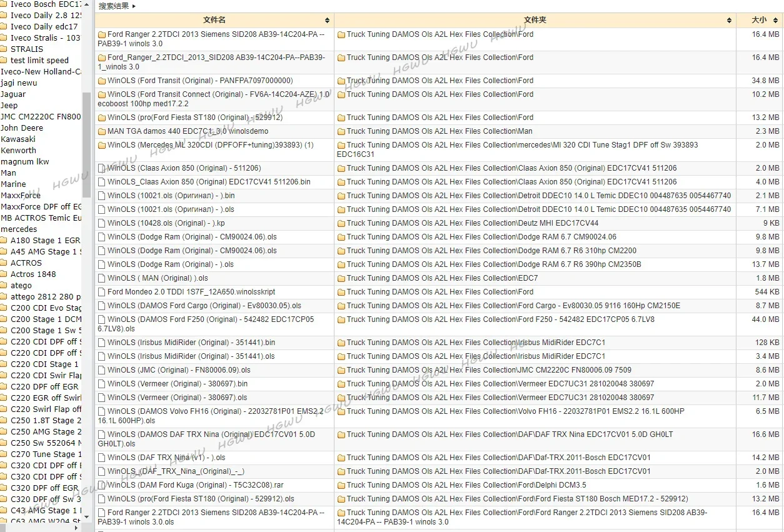
Task: Click the folder icon of WinOLS (Mercedes ML 320CDI) row
Action: tap(102, 146)
